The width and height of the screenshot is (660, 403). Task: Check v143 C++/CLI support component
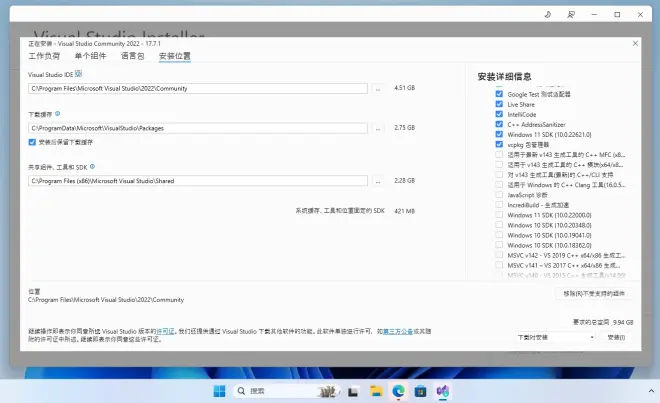[x=499, y=174]
